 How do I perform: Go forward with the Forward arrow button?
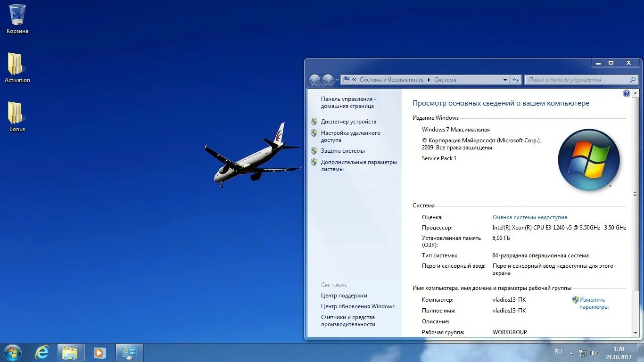[328, 80]
